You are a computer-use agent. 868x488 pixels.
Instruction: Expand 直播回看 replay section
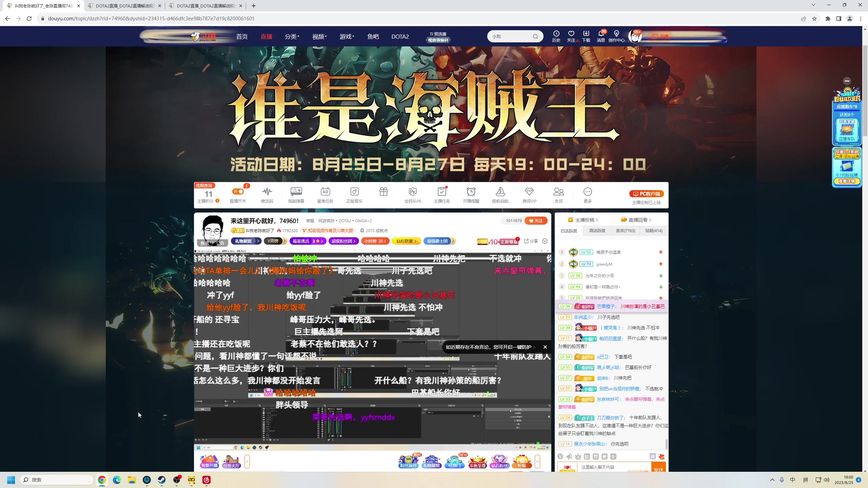point(636,220)
